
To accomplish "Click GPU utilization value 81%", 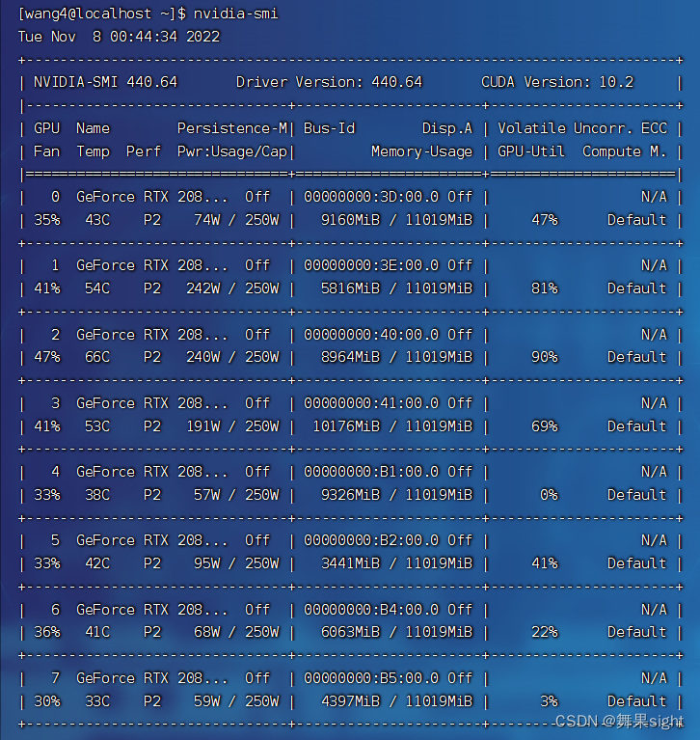I will 545,288.
